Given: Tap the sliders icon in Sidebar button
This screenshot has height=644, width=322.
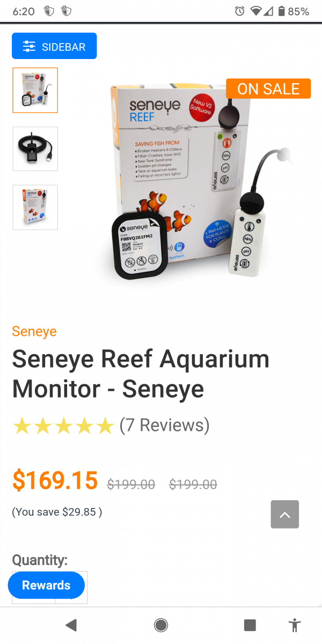Looking at the screenshot, I should [29, 47].
